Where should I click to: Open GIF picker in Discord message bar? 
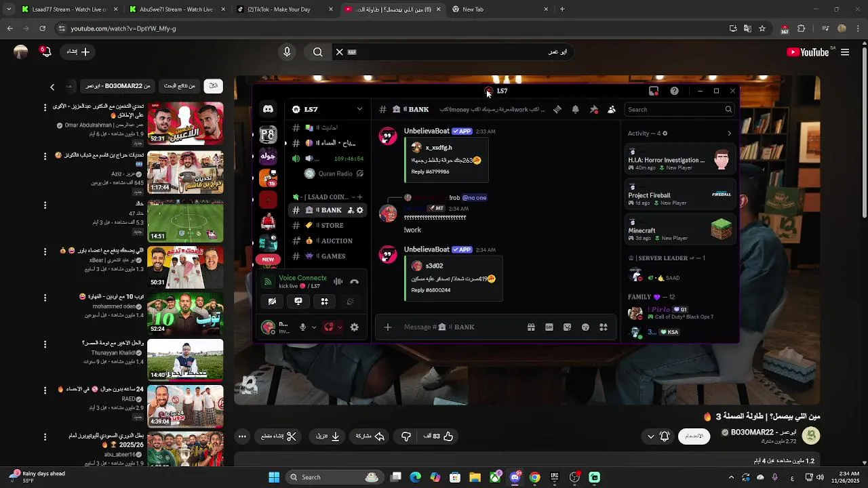549,327
